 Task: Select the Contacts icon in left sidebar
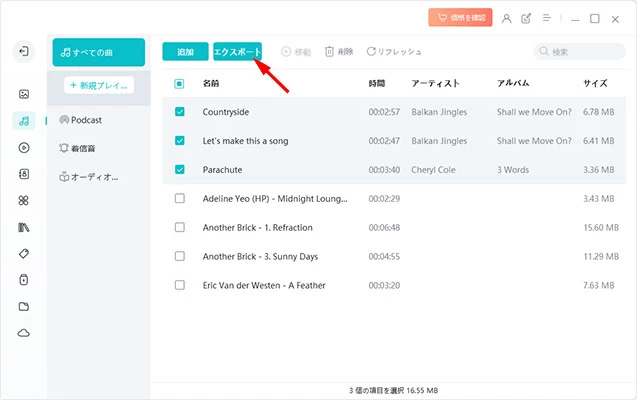point(24,174)
